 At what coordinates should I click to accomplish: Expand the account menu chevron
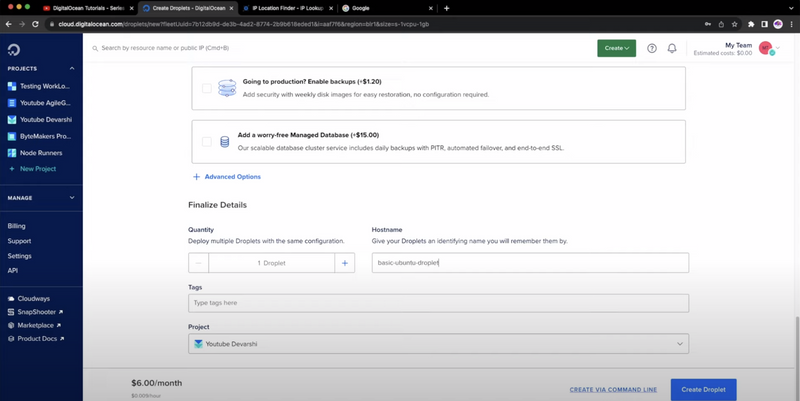coord(778,48)
